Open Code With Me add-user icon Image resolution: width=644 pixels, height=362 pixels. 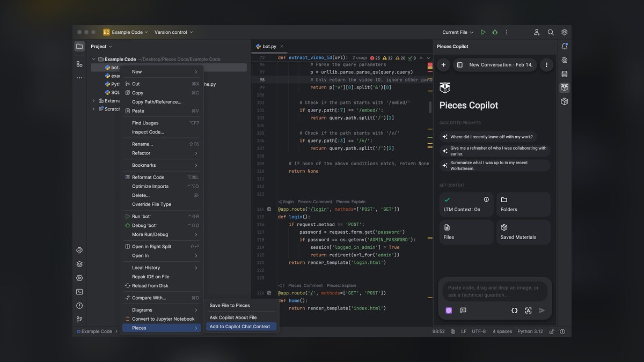pyautogui.click(x=537, y=32)
